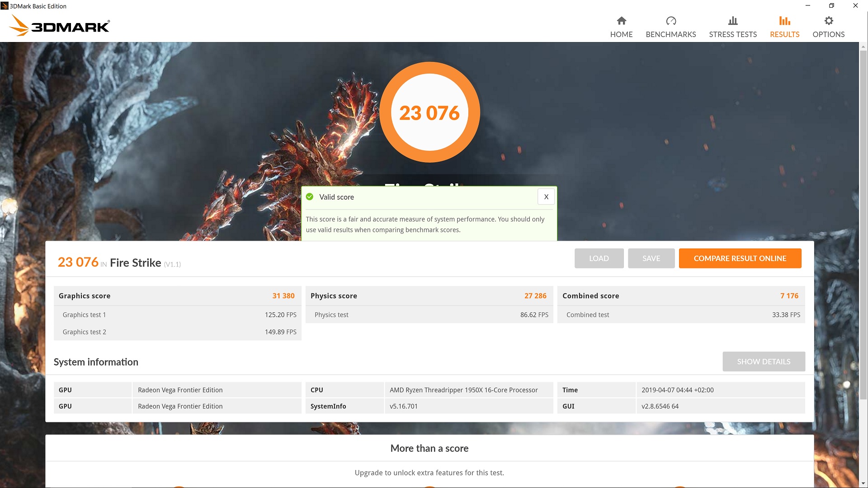Click SHOW DETAILS button
This screenshot has height=488, width=868.
pos(764,361)
